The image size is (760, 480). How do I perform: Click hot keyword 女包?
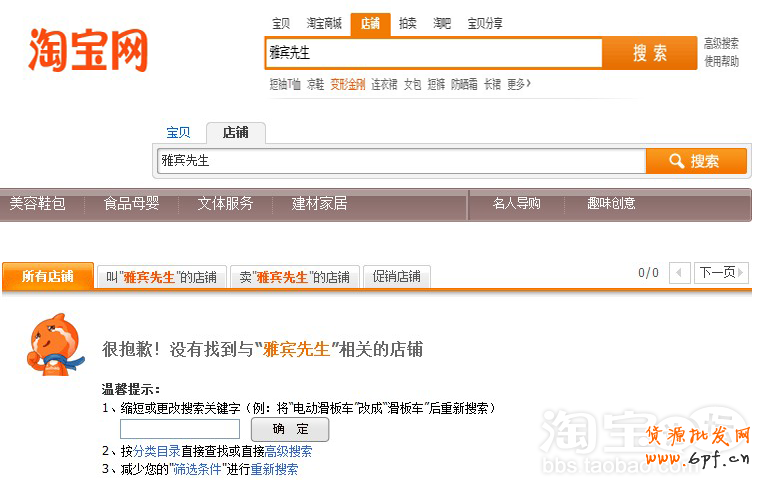(412, 84)
